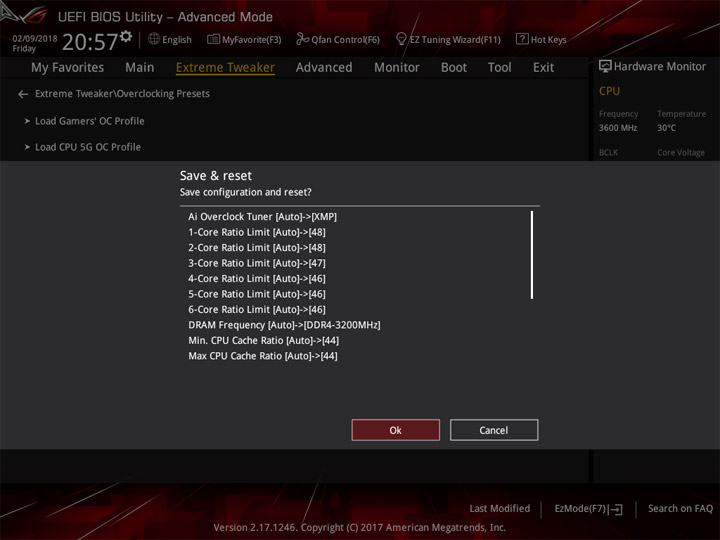
Task: Click the Save & reset dialog title
Action: point(216,175)
